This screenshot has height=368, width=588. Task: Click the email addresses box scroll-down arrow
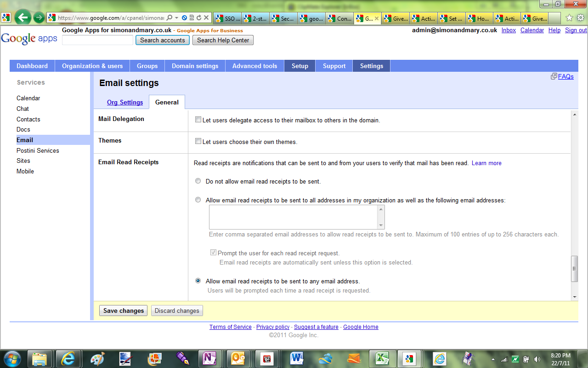[381, 225]
